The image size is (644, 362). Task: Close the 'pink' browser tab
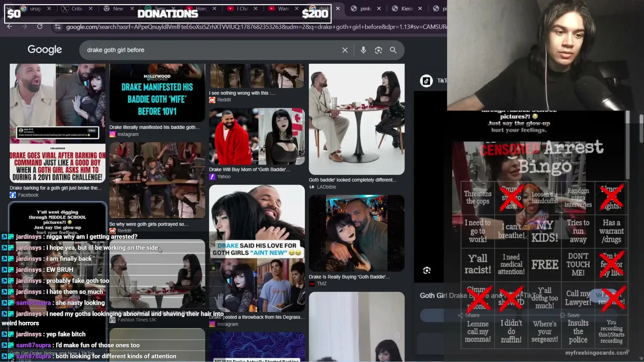[x=379, y=9]
